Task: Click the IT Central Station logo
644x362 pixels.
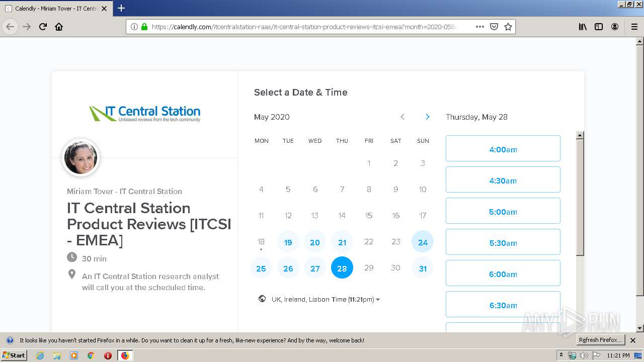Action: click(x=145, y=113)
